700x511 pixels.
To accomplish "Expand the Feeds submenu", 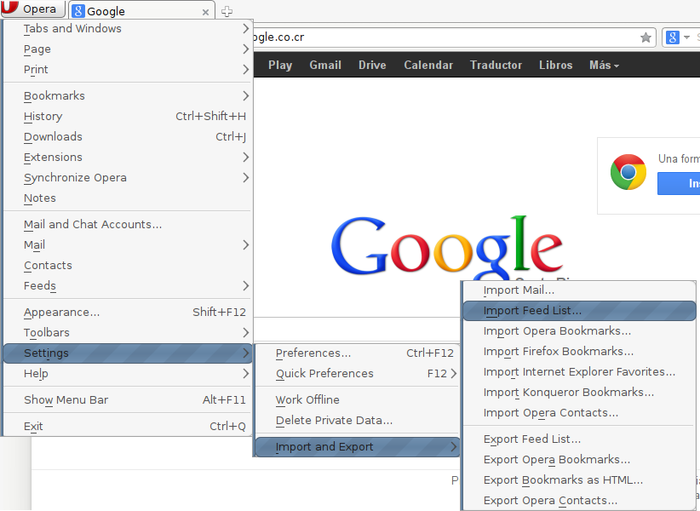I will pos(128,286).
